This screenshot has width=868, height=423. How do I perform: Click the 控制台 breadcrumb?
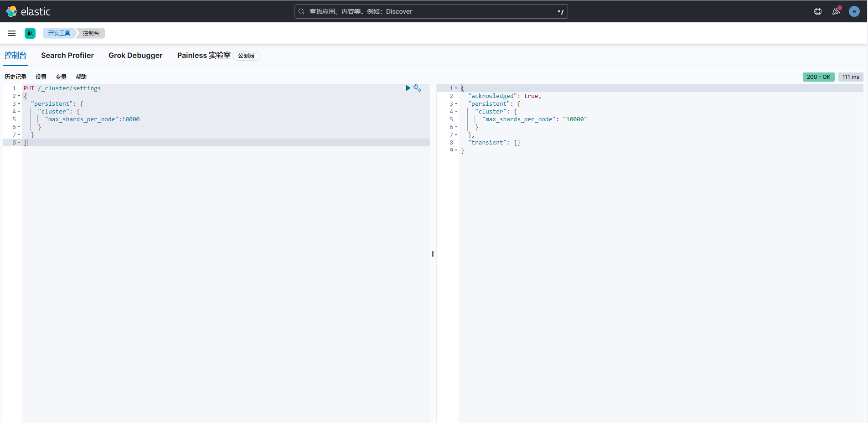click(x=91, y=33)
